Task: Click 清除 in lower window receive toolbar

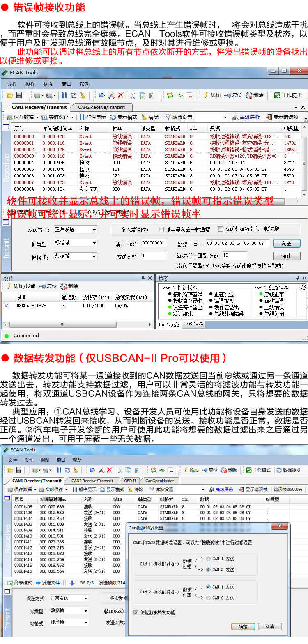Action: [136, 489]
